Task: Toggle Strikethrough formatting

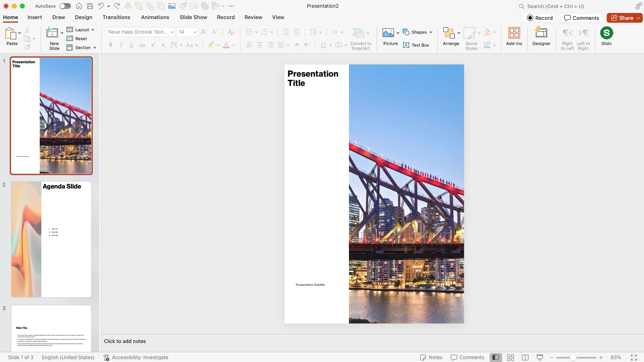Action: coord(142,45)
